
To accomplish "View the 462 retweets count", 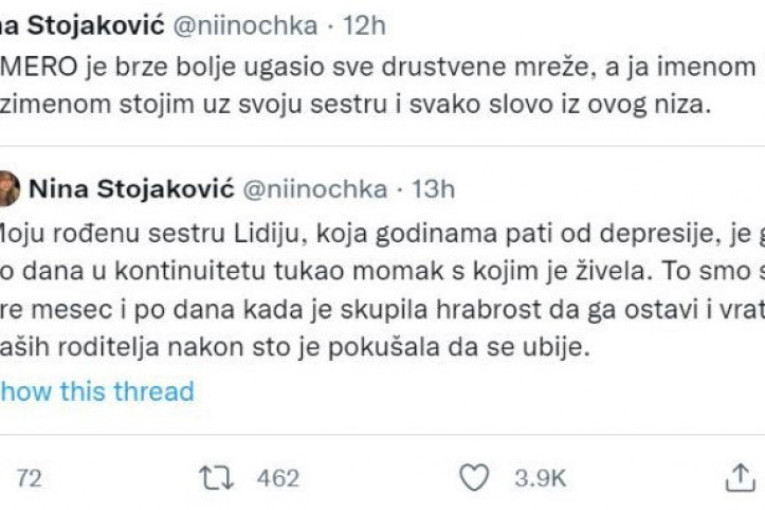I will (x=279, y=479).
